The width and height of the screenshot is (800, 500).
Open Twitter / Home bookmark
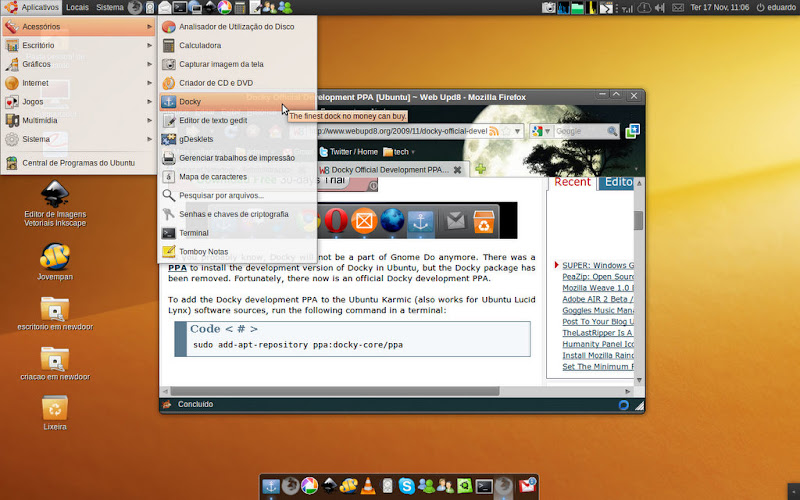pos(348,152)
